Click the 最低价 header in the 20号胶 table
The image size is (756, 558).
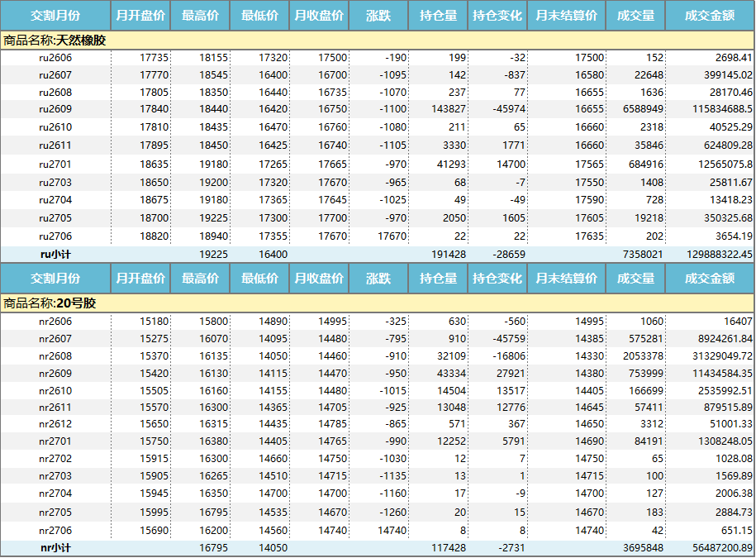259,279
